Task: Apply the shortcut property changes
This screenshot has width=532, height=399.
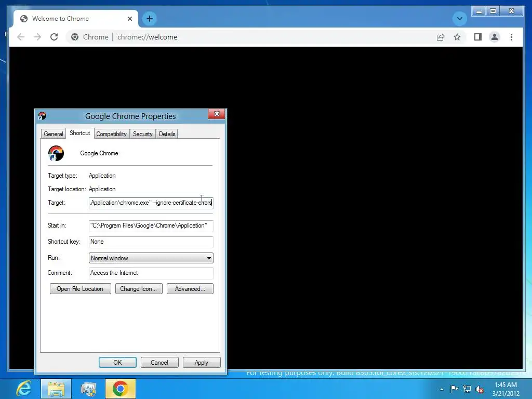Action: (202, 362)
